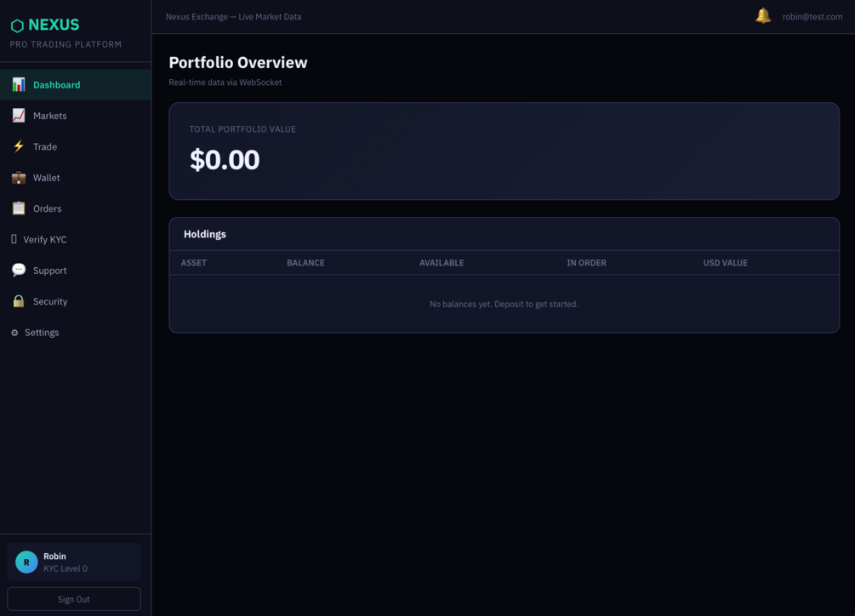The image size is (855, 616).
Task: Click the Robin avatar circle
Action: click(26, 562)
